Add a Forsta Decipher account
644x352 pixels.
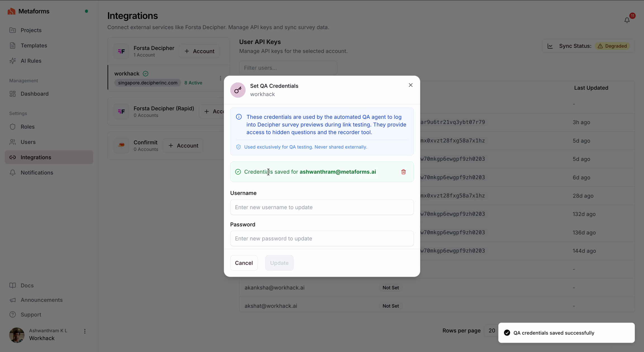pos(199,51)
